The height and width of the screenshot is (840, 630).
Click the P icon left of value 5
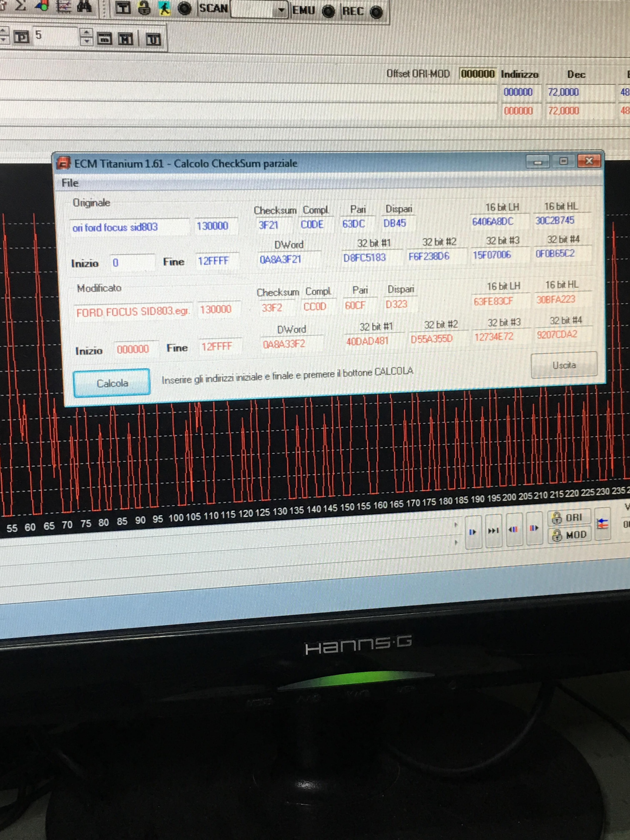22,37
